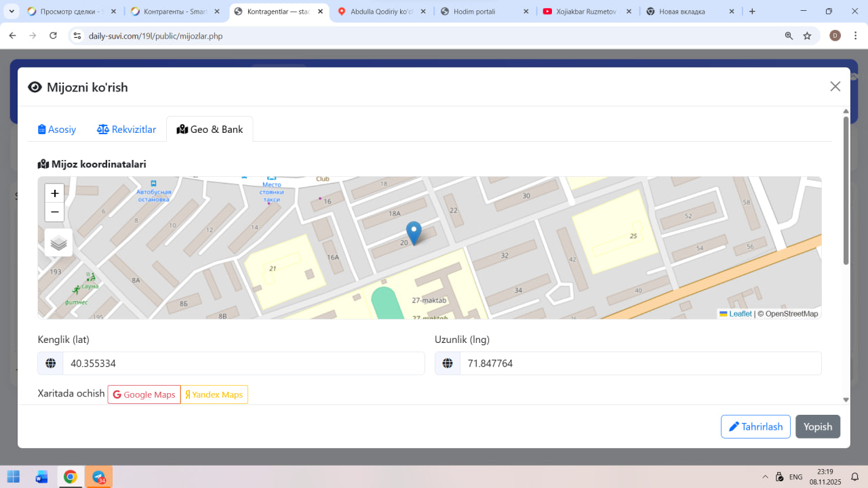
Task: Expand the Chrome tab search dropdown
Action: pyautogui.click(x=12, y=12)
